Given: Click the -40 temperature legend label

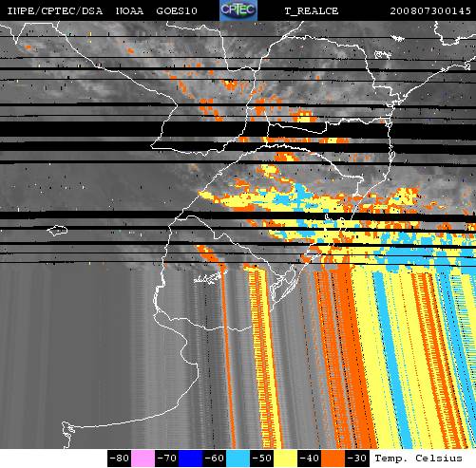Looking at the screenshot, I should click(x=309, y=459).
